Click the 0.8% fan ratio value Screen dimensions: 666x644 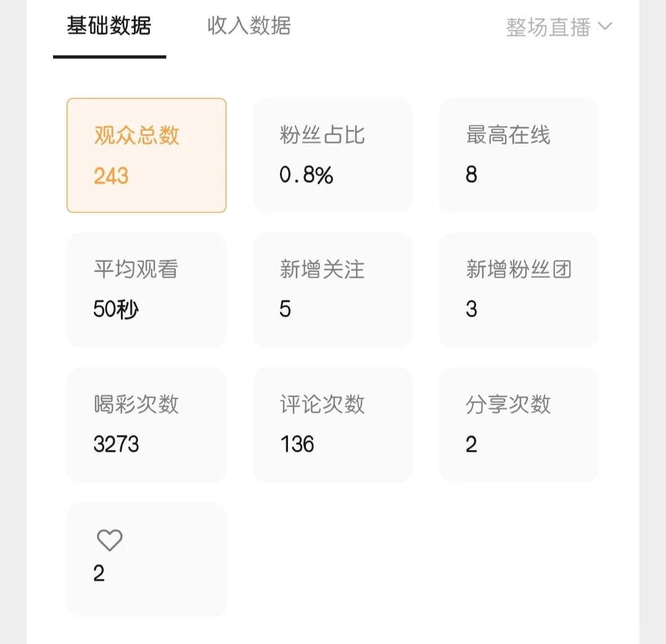pos(306,176)
